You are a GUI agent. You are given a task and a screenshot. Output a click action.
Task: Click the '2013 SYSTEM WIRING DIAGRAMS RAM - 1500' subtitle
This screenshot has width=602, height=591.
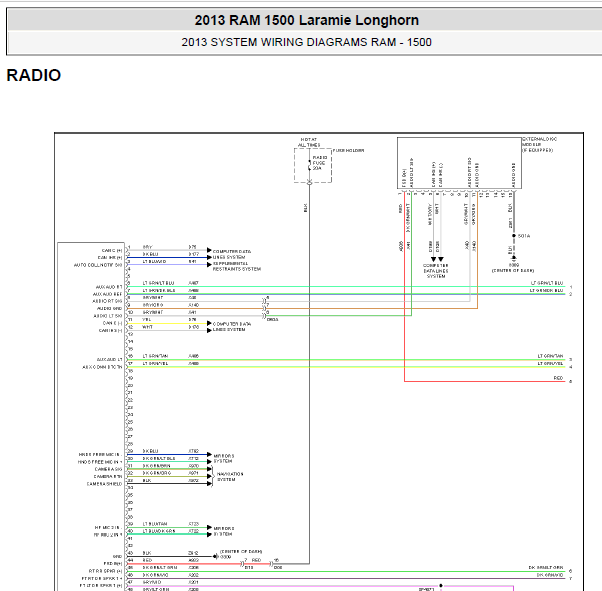(x=306, y=42)
